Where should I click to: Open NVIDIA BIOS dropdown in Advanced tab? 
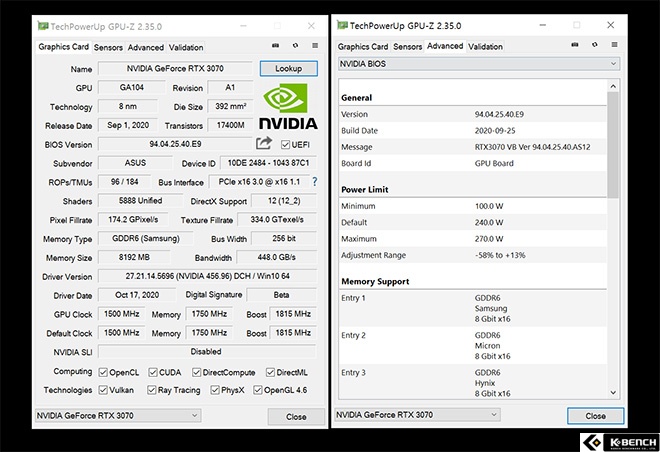tap(479, 64)
